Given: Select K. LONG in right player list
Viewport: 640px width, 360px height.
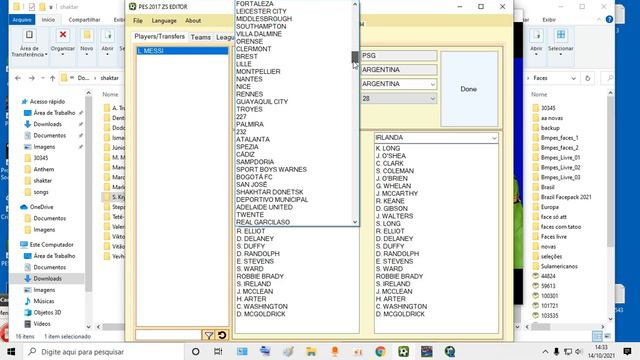Looking at the screenshot, I should coord(388,149).
